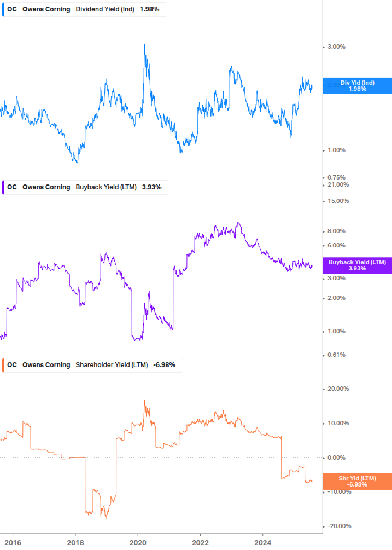
Task: Select the blue Div Yld (Ind) 1.98% value tag
Action: (x=358, y=86)
